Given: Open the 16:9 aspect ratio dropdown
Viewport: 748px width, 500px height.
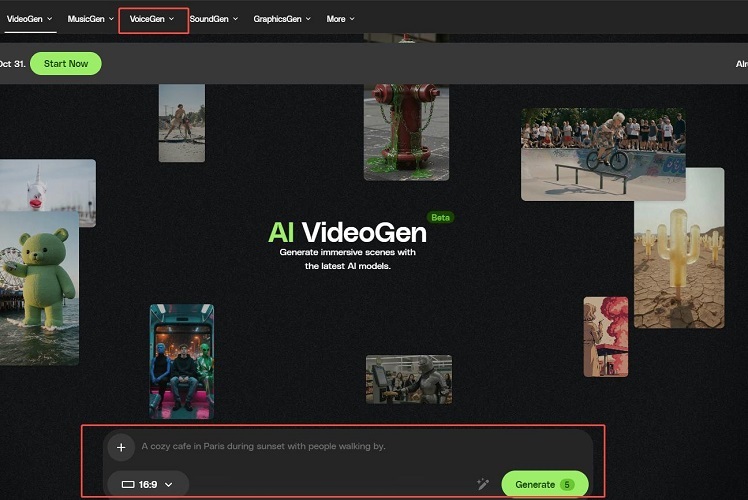Looking at the screenshot, I should pos(147,484).
